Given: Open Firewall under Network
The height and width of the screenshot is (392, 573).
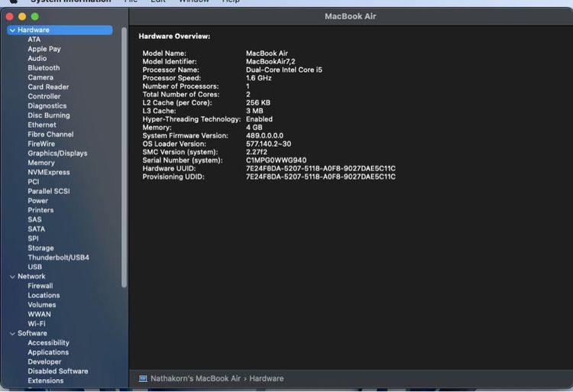Looking at the screenshot, I should (x=40, y=287).
